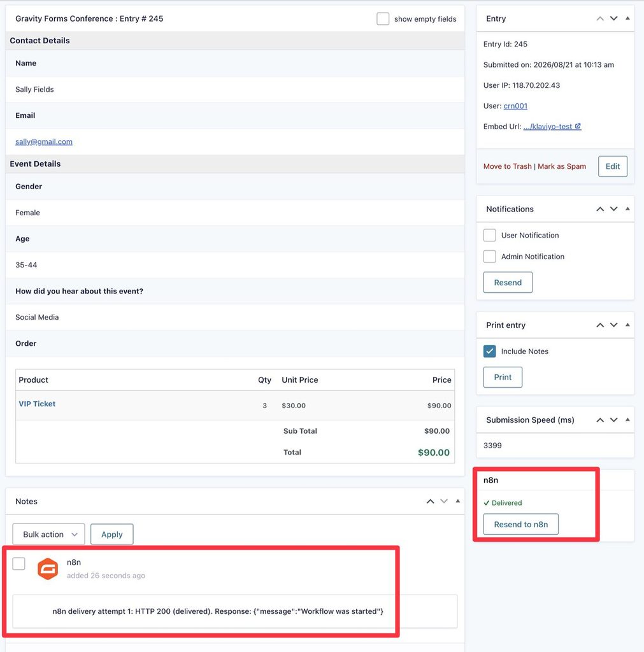
Task: Click the added 26 seconds ago timestamp
Action: tap(106, 576)
